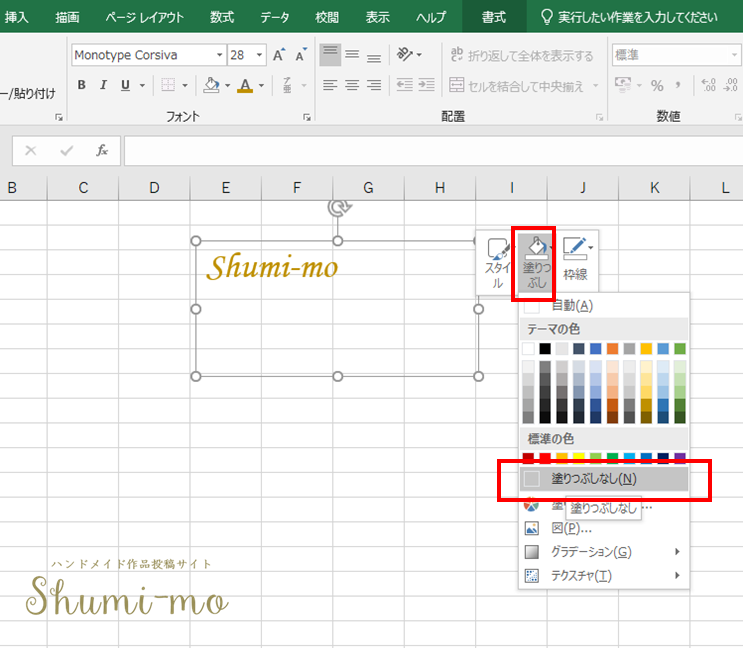The image size is (743, 648).
Task: Open merge cells dropdown arrow
Action: coord(595,86)
